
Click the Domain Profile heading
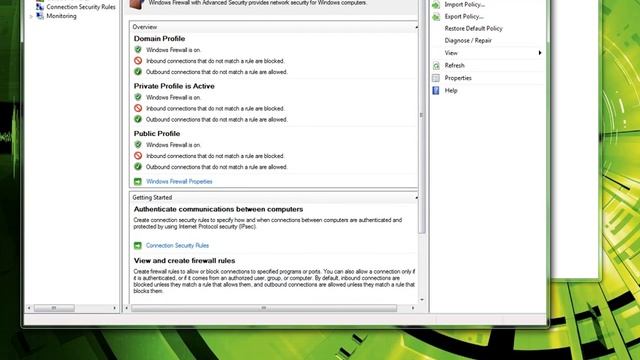pyautogui.click(x=159, y=39)
